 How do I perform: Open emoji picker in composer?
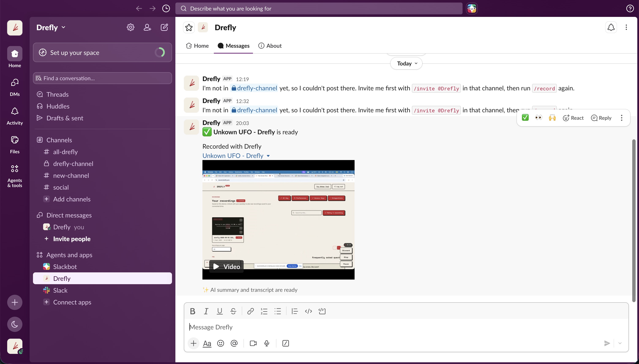pos(220,343)
